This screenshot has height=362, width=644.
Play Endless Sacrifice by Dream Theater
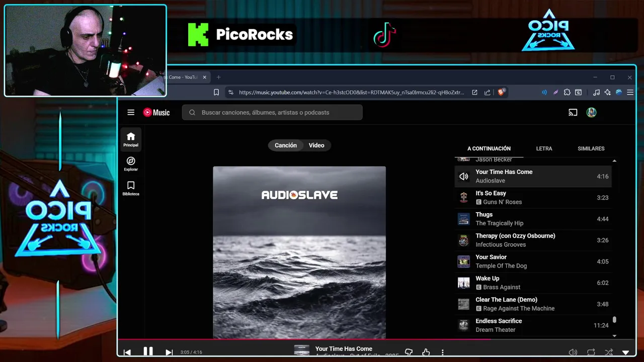coord(533,325)
